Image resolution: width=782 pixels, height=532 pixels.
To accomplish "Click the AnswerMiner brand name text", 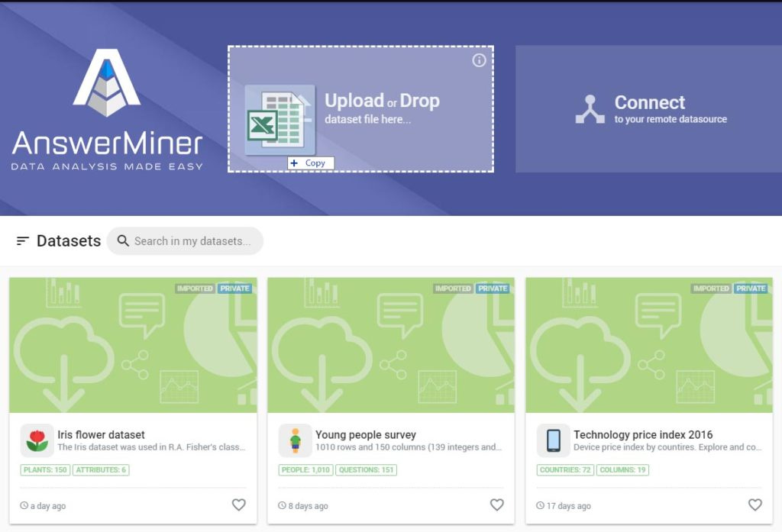I will click(x=107, y=143).
